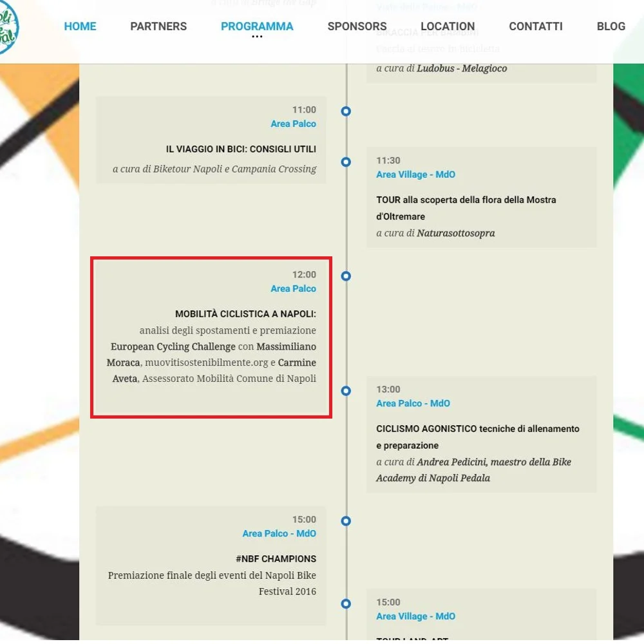Click Area Palco under the 12:00 event

[x=293, y=289]
